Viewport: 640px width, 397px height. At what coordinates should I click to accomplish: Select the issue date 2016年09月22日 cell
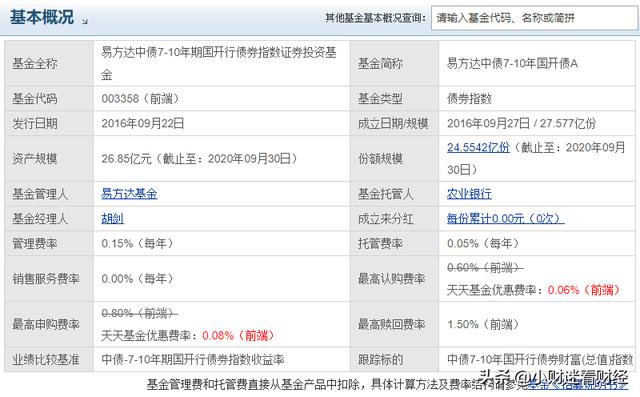tap(221, 123)
